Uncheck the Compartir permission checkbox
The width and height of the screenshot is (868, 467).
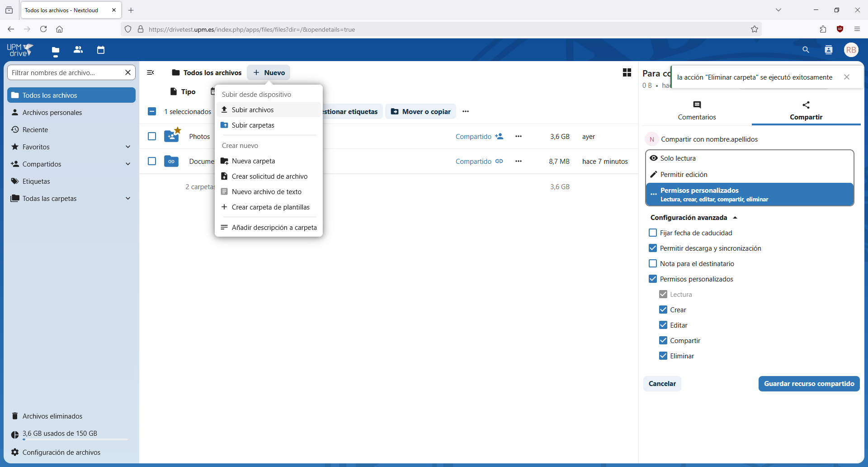(x=663, y=340)
